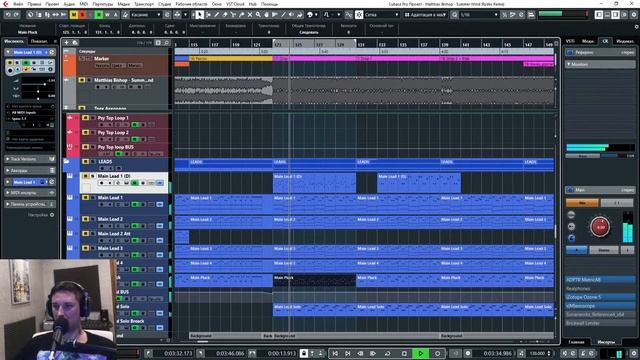Screen dimensions: 640x360
Task: Click the inspector volume fader
Action: point(37,84)
